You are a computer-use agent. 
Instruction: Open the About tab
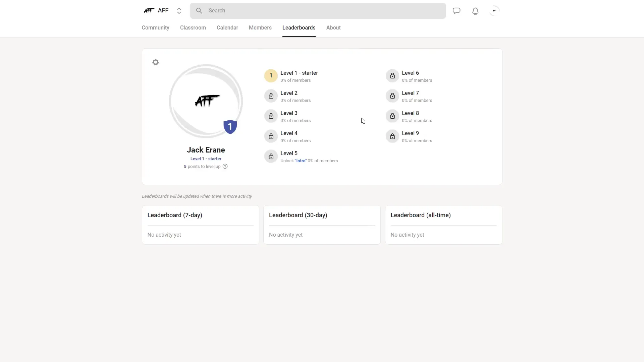tap(333, 28)
